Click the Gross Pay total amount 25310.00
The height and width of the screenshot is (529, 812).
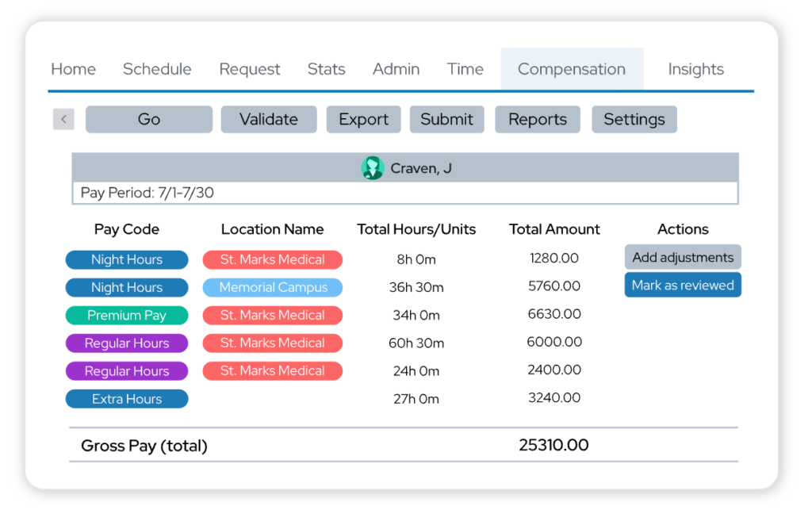pyautogui.click(x=553, y=445)
